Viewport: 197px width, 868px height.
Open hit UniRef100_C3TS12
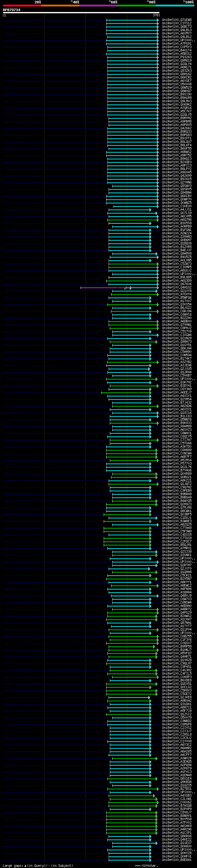click(177, 23)
